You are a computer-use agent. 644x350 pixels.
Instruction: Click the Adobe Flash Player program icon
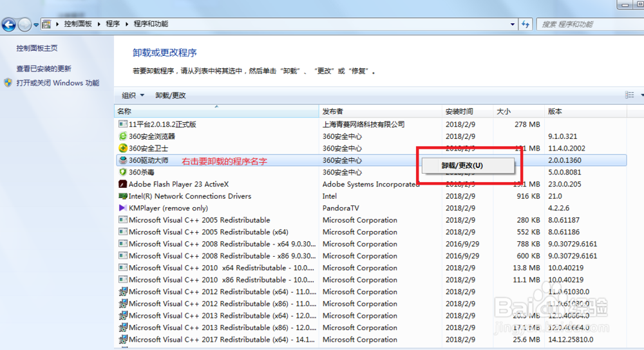point(122,184)
